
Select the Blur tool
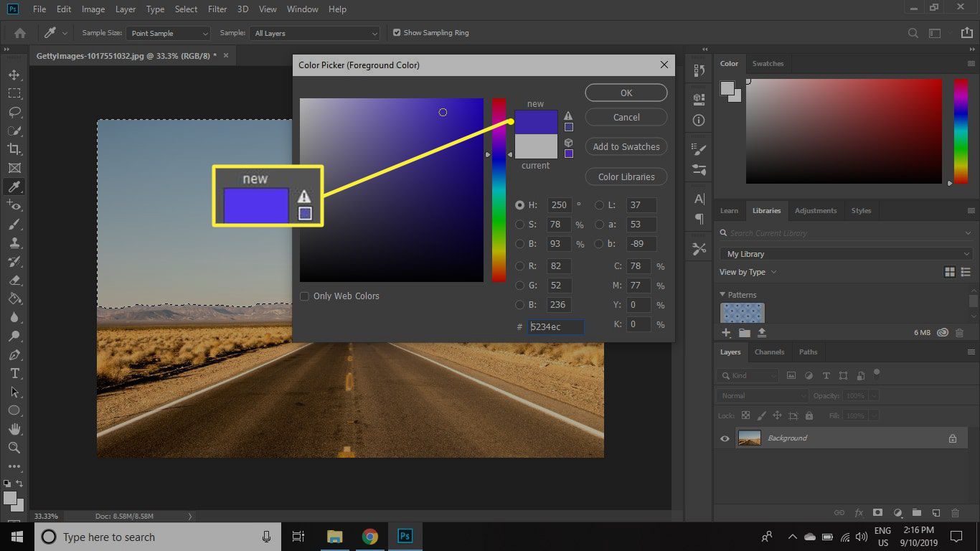click(14, 317)
